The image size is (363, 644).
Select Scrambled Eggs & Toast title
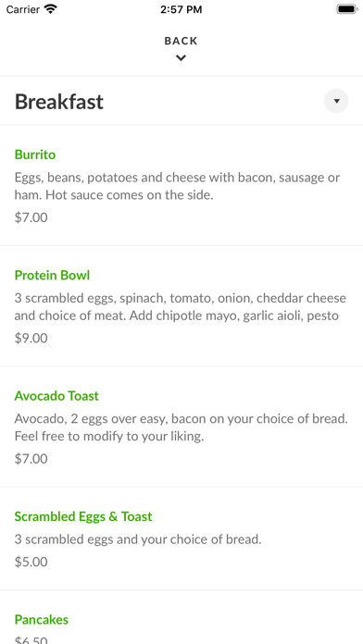coord(83,516)
